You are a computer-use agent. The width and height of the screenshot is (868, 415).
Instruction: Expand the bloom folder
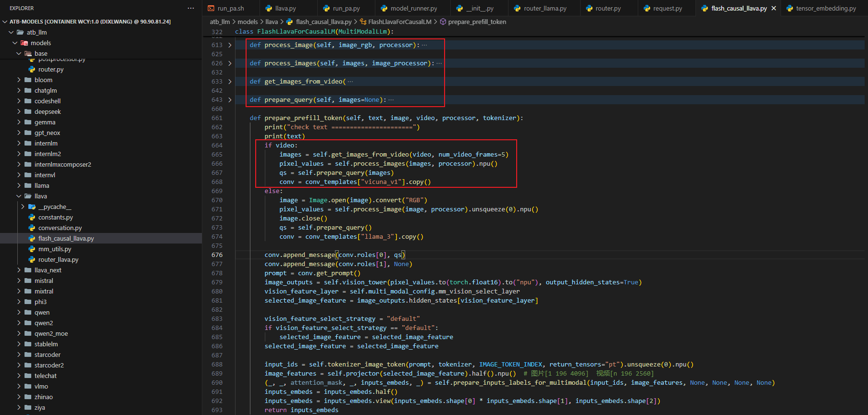[x=19, y=80]
